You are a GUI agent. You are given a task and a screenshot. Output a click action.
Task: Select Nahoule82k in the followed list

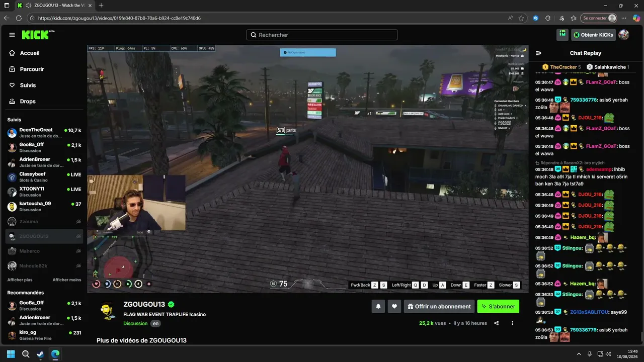[x=44, y=265]
